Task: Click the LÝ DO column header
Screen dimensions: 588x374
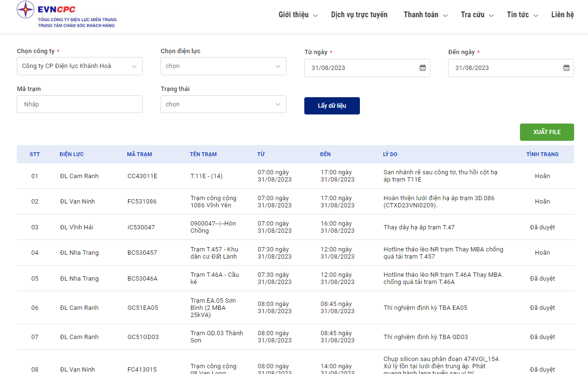Action: 390,154
